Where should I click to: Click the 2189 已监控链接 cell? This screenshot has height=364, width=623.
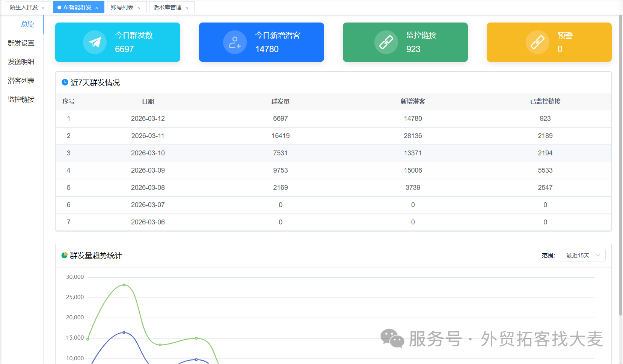coord(545,136)
